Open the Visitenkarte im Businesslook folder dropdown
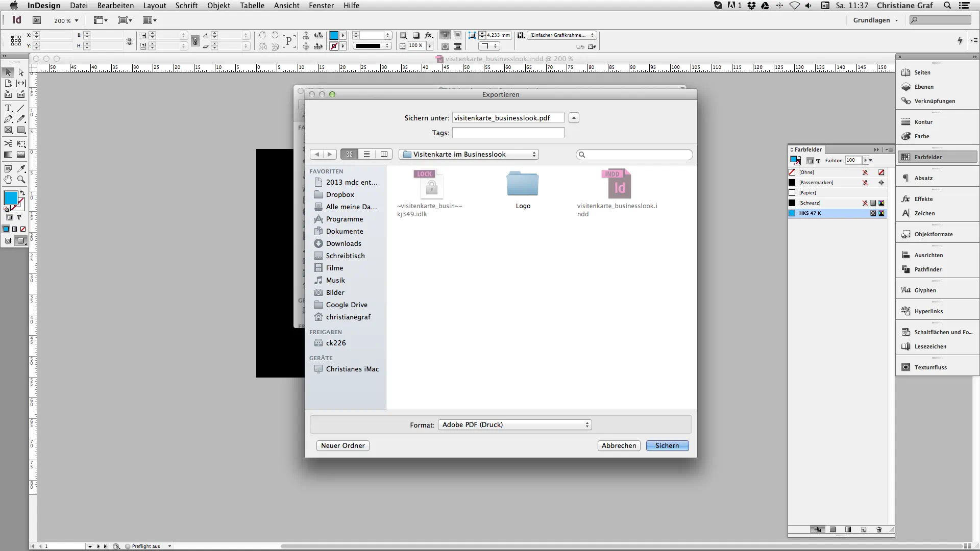The height and width of the screenshot is (551, 980). tap(469, 154)
